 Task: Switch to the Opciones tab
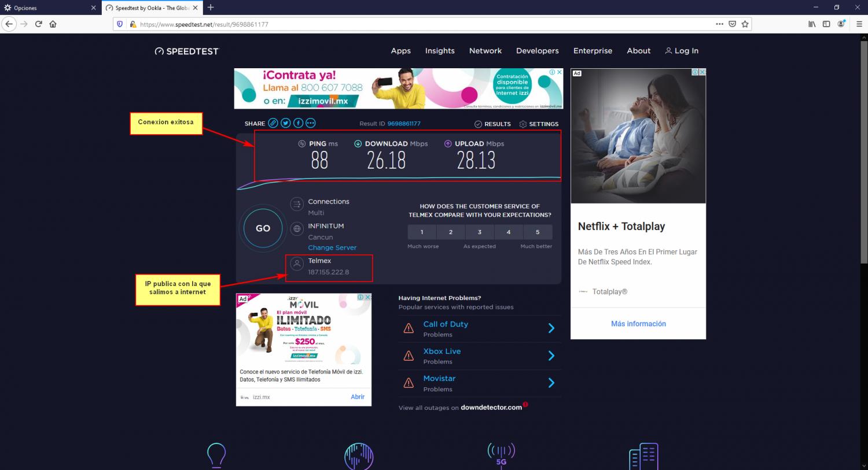[x=50, y=8]
